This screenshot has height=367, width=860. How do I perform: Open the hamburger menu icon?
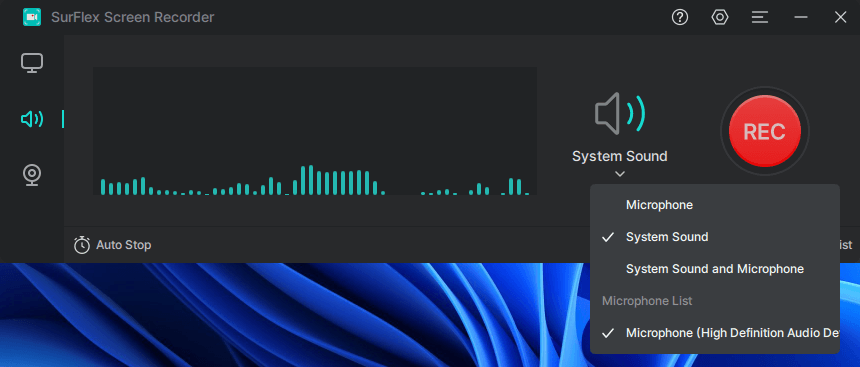point(760,18)
